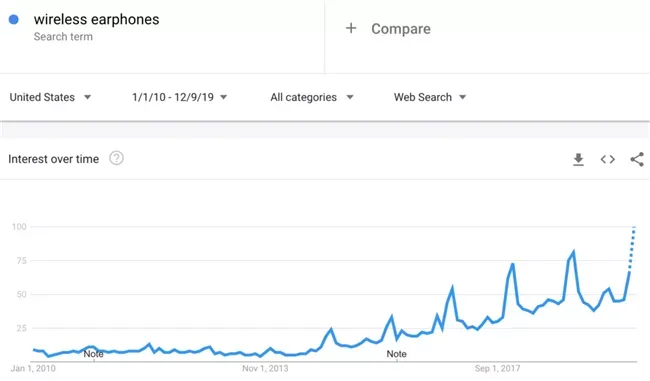This screenshot has height=381, width=650.
Task: Click the Compare text to add a term
Action: pyautogui.click(x=401, y=29)
